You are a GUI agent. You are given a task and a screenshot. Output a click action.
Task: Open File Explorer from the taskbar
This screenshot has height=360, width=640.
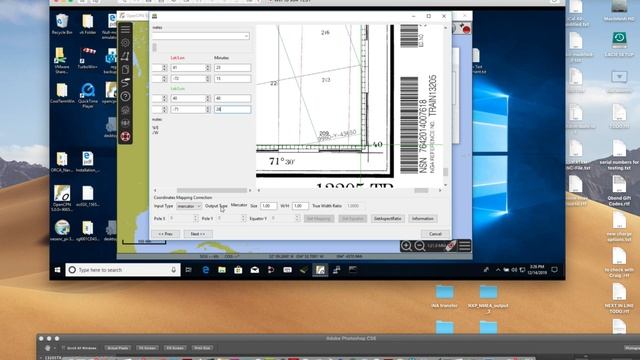(222, 270)
